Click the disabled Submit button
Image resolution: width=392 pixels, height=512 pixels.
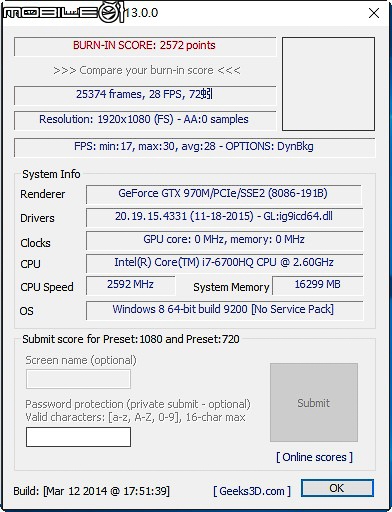click(x=314, y=402)
